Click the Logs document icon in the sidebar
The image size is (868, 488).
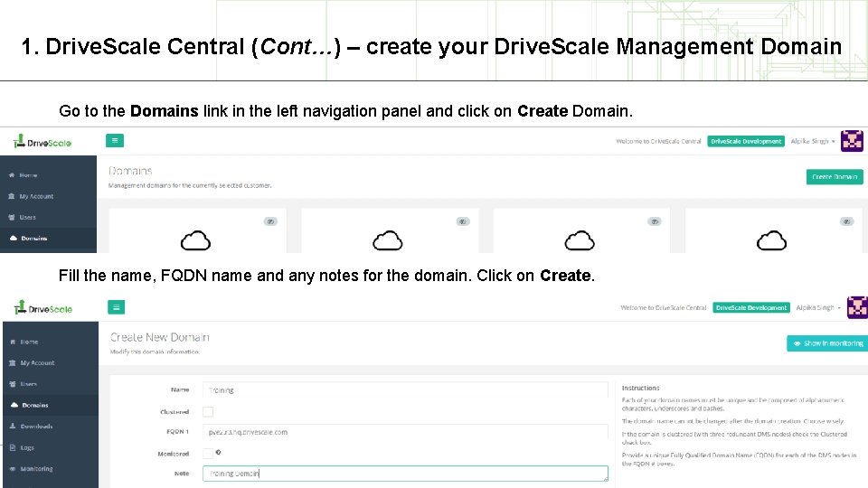pos(12,447)
